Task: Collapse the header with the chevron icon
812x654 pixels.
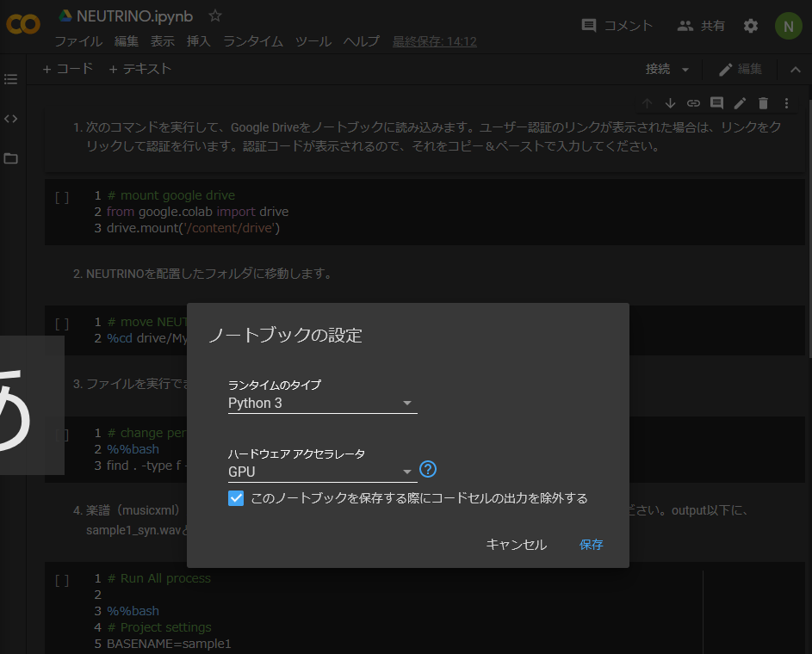Action: pos(796,70)
